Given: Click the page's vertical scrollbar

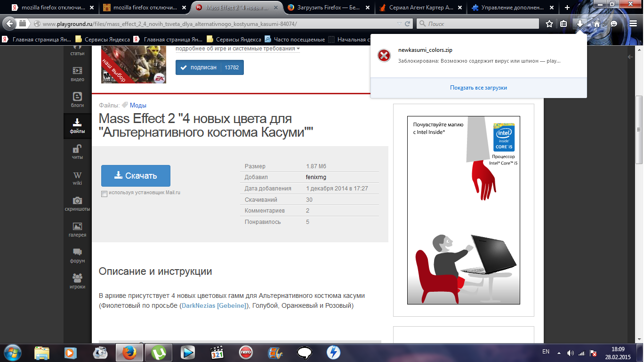Looking at the screenshot, I should pyautogui.click(x=639, y=130).
